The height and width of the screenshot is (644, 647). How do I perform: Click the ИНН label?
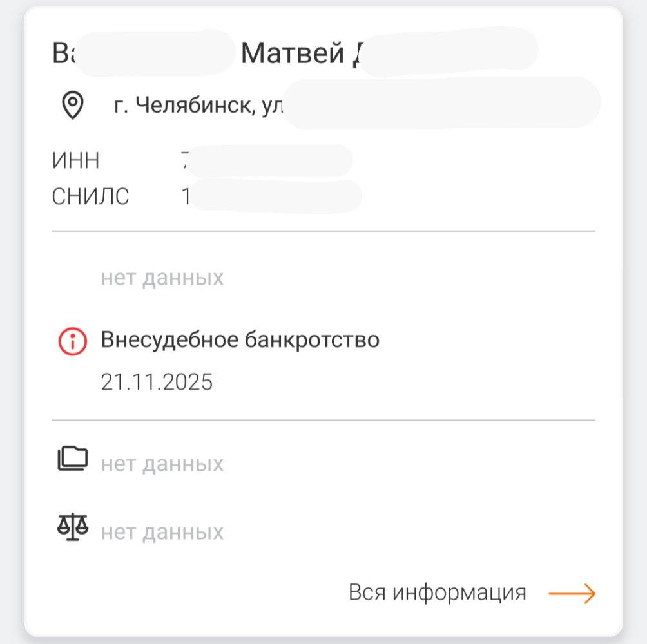(x=75, y=160)
